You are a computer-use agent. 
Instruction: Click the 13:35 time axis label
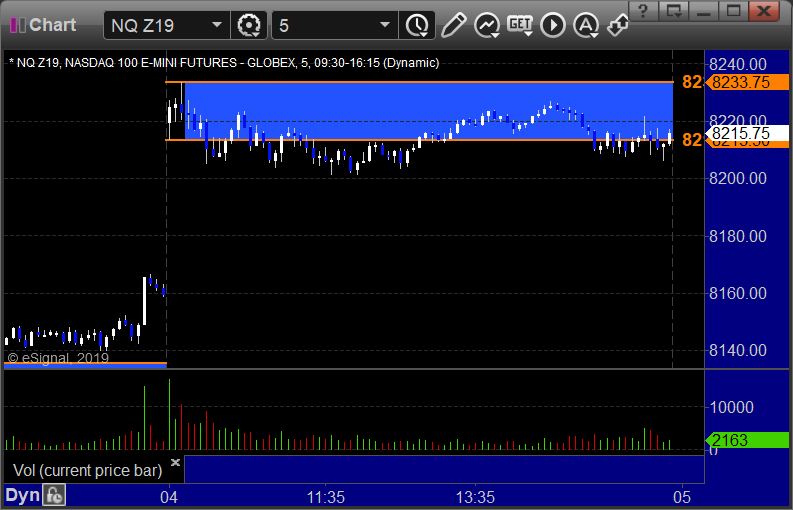[x=475, y=497]
